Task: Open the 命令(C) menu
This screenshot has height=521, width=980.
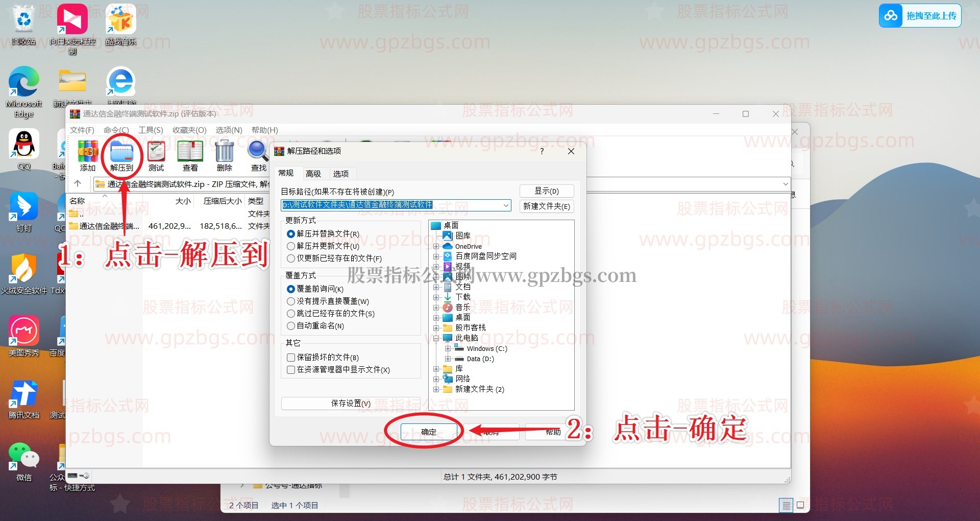Action: pyautogui.click(x=116, y=130)
